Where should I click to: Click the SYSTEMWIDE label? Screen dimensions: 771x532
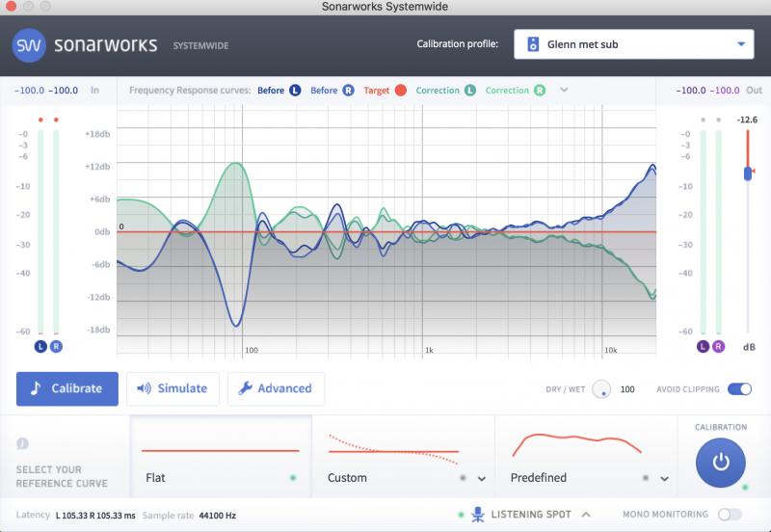coord(200,45)
